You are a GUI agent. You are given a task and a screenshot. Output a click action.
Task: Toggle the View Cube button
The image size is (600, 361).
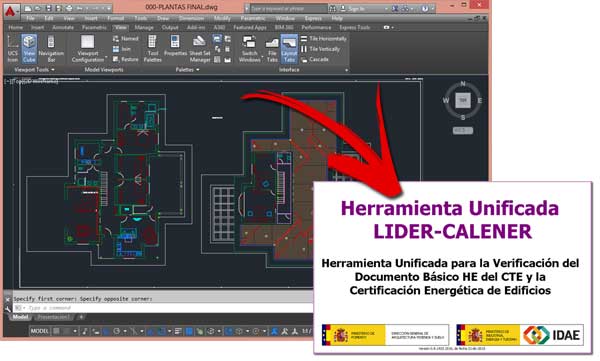pyautogui.click(x=29, y=49)
